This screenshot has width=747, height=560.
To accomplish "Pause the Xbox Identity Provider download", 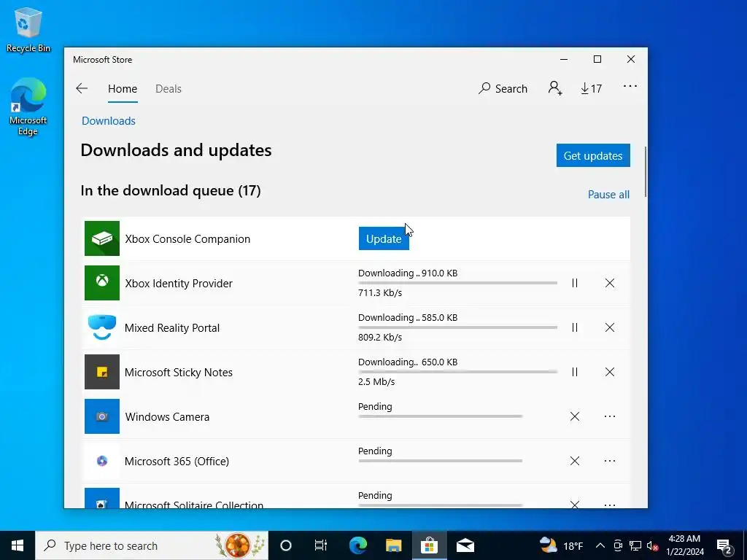I will [575, 283].
